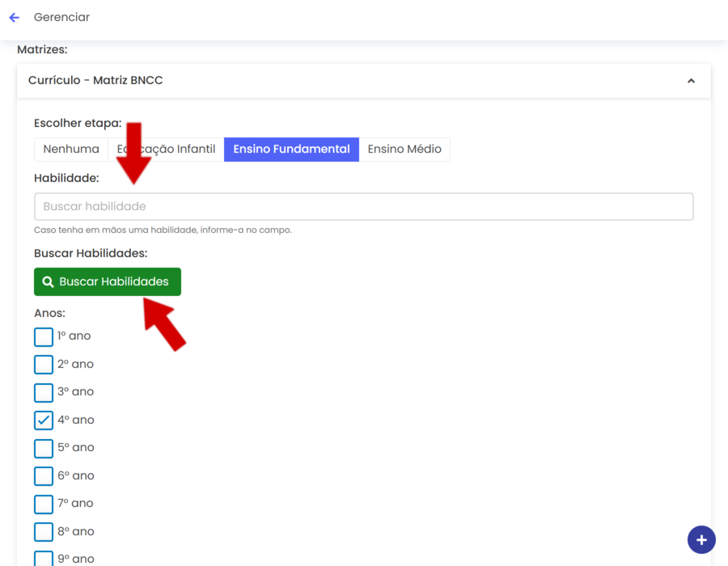Screen dimensions: 728x566
Task: Toggle the 7º ano checkbox
Action: (44, 504)
